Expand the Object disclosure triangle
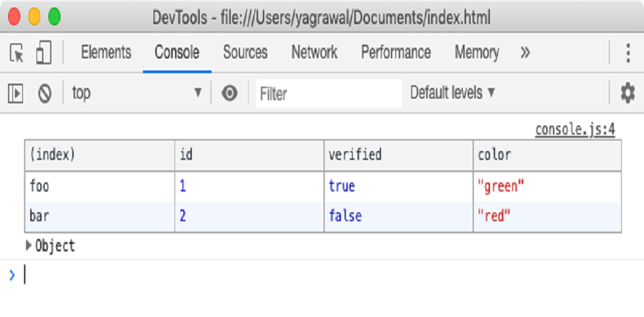Screen dimensions: 644x317 point(28,246)
